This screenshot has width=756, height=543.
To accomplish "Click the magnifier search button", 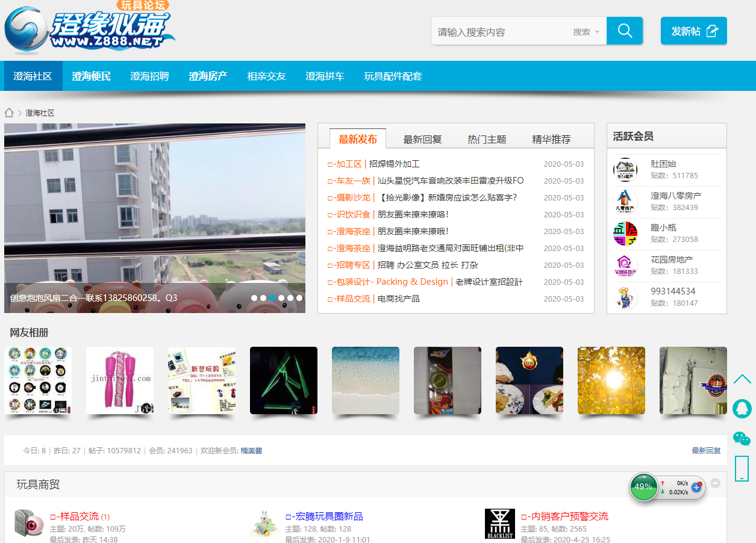I will 625,31.
